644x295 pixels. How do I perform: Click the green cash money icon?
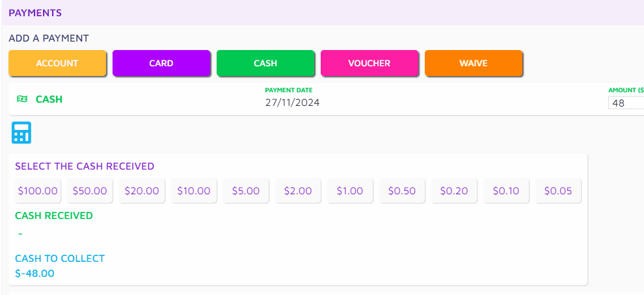click(21, 99)
